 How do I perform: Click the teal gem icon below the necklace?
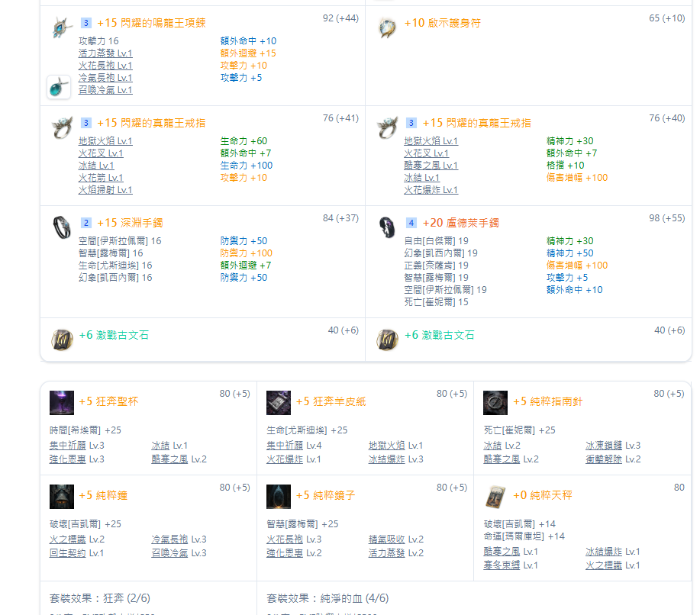(x=59, y=88)
